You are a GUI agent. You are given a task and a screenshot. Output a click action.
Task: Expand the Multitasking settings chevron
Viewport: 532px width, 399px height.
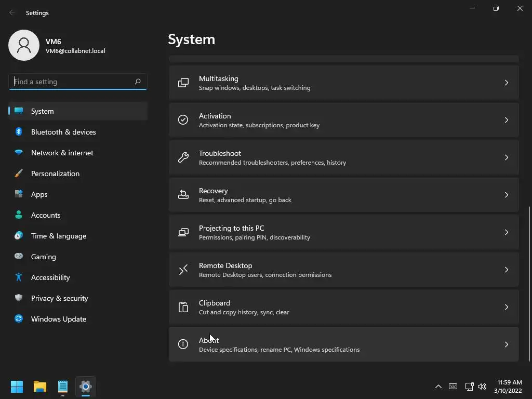(x=506, y=83)
